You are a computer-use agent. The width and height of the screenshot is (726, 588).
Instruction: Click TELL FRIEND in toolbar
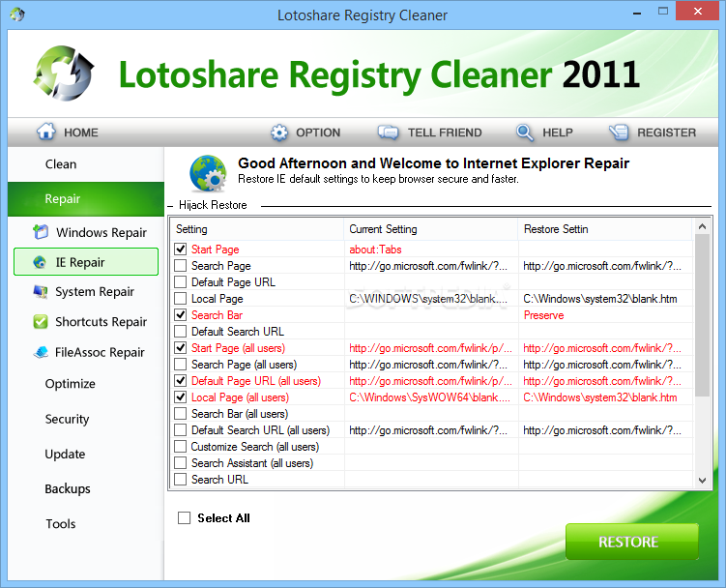coord(429,132)
